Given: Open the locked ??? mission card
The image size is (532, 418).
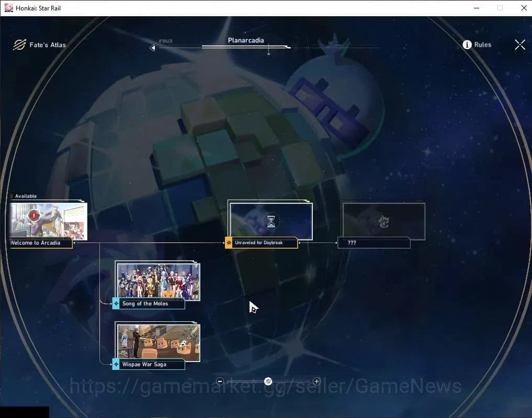Looking at the screenshot, I should 384,222.
